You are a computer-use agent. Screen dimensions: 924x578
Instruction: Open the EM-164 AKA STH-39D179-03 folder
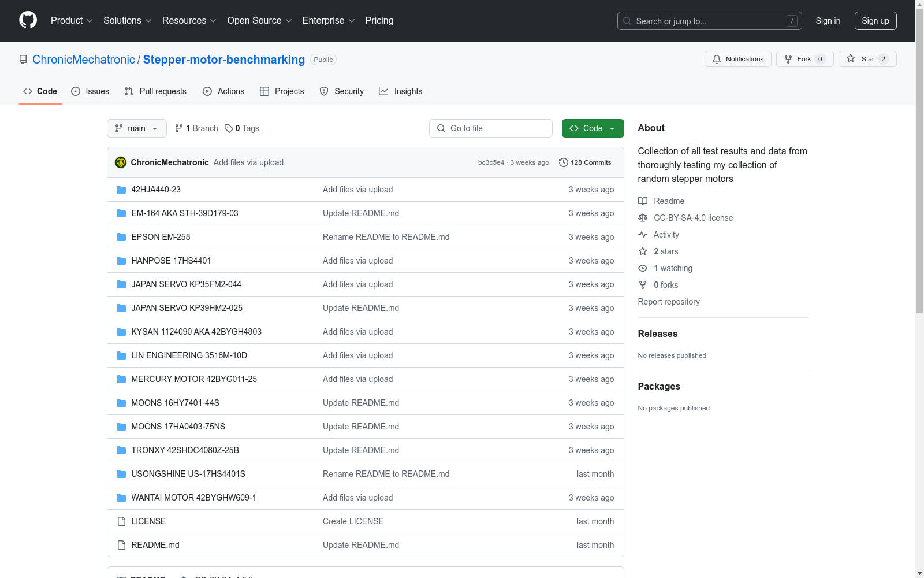pos(185,213)
